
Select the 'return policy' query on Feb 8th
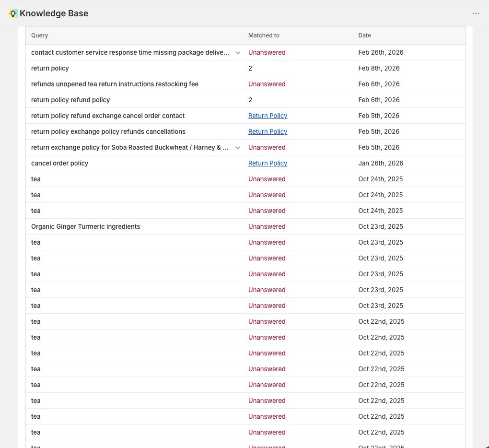coord(50,68)
